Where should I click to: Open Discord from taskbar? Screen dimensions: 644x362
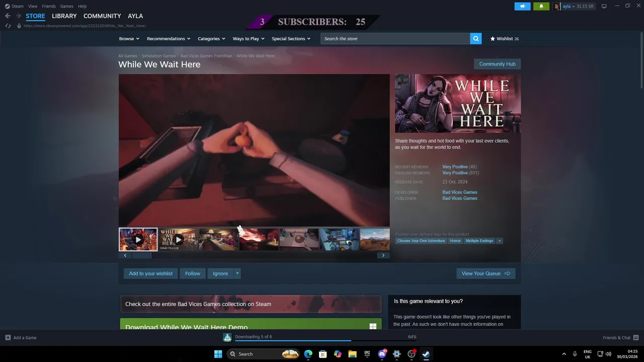[382, 354]
